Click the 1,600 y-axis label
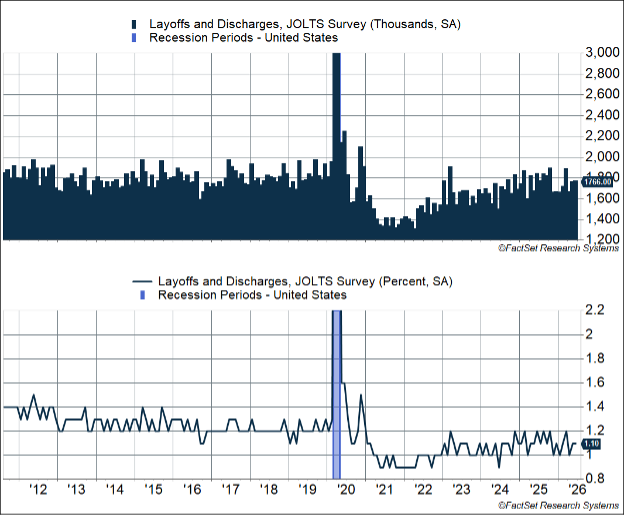 pos(602,198)
